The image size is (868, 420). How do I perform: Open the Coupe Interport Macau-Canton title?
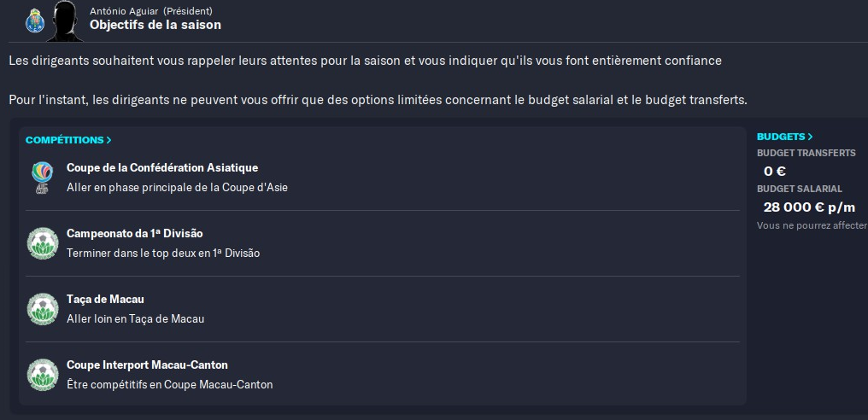point(147,365)
